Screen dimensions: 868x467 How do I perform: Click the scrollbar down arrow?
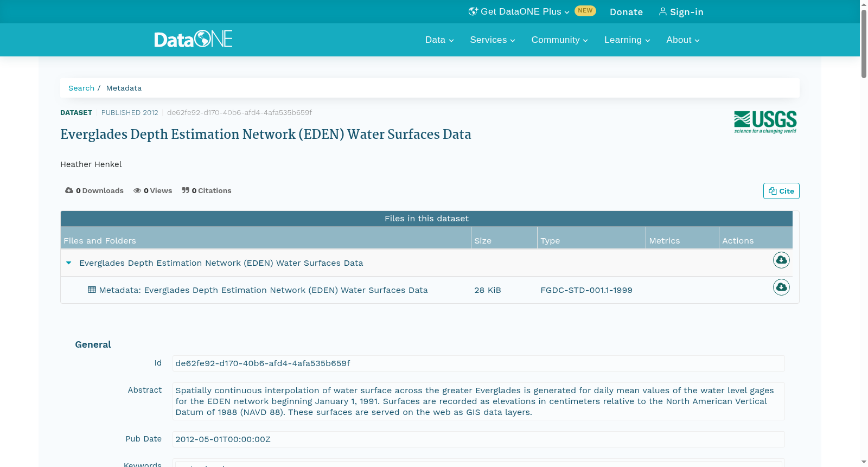[x=864, y=462]
